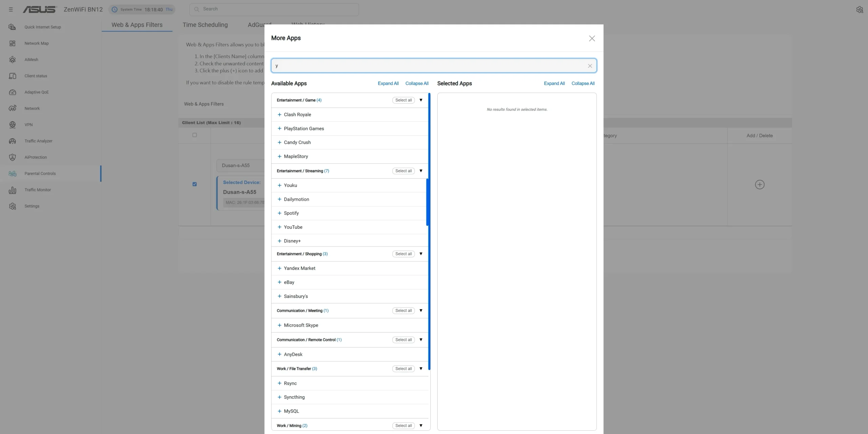Image resolution: width=868 pixels, height=434 pixels.
Task: Switch to the Time Scheduling tab
Action: click(x=205, y=25)
